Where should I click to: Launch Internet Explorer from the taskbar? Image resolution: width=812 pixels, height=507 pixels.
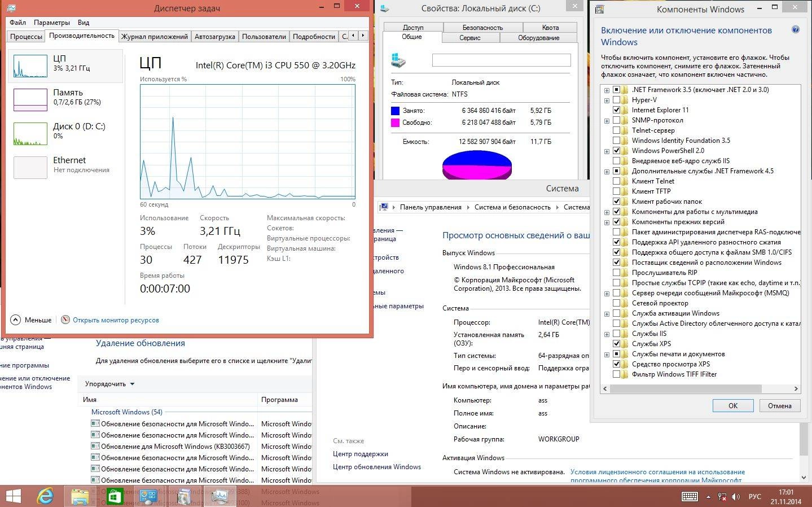[x=45, y=496]
